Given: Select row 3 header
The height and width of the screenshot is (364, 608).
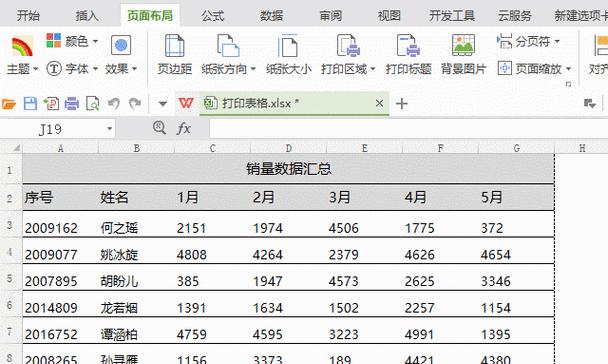Looking at the screenshot, I should tap(10, 224).
